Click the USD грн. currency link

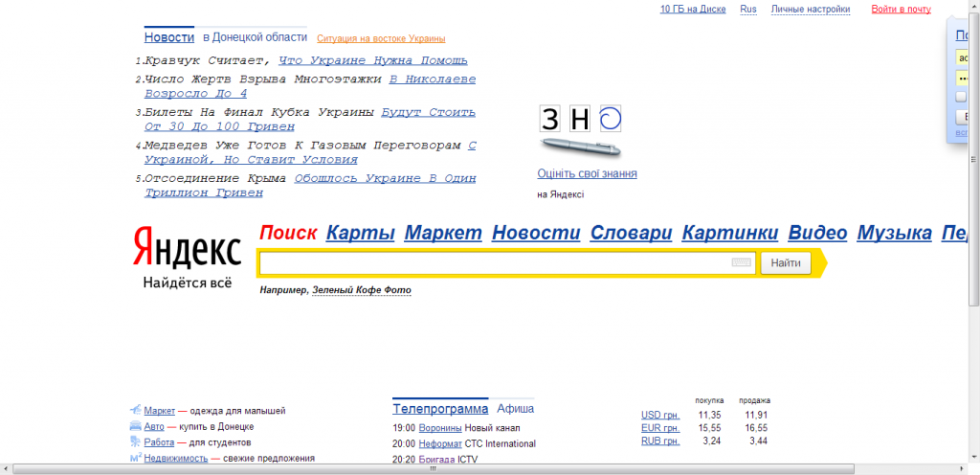660,415
